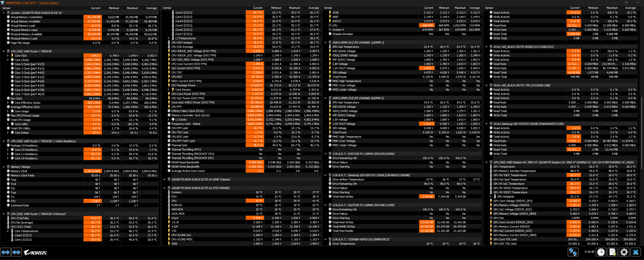
Task: Expand the GPU Hotspots row
Action: [490, 197]
